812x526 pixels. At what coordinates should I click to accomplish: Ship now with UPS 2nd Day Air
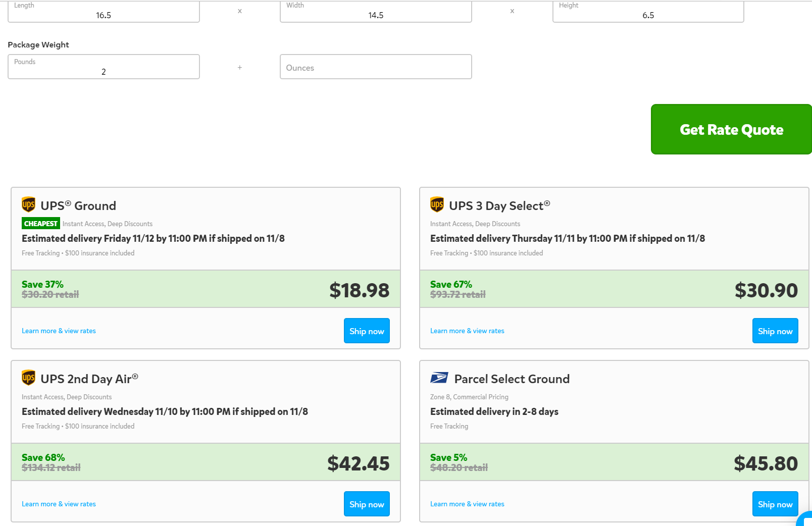(x=367, y=504)
